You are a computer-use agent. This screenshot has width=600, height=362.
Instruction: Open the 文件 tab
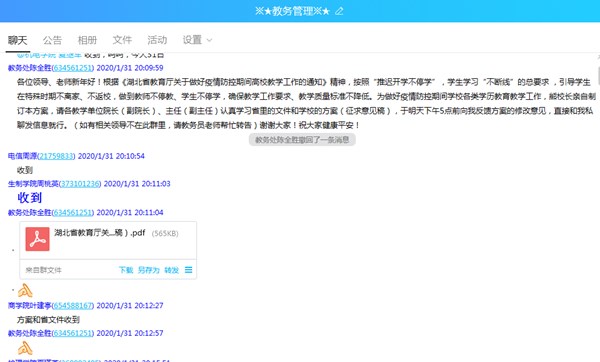click(x=122, y=40)
